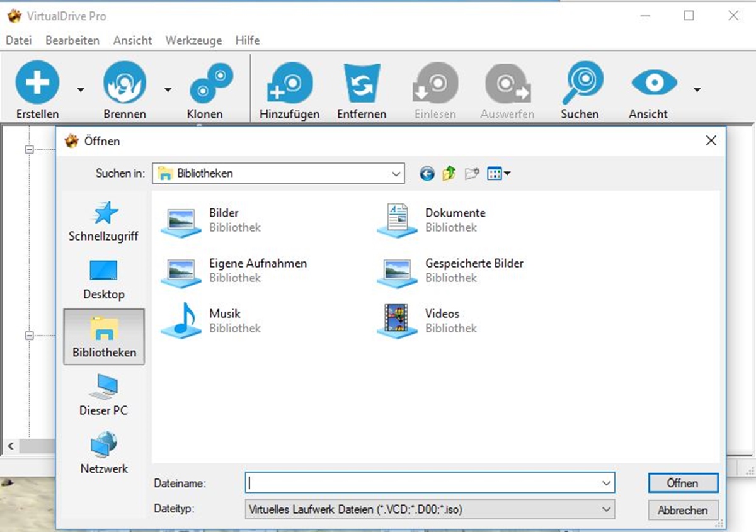
Task: Open the Werkzeuge menu
Action: [x=194, y=40]
